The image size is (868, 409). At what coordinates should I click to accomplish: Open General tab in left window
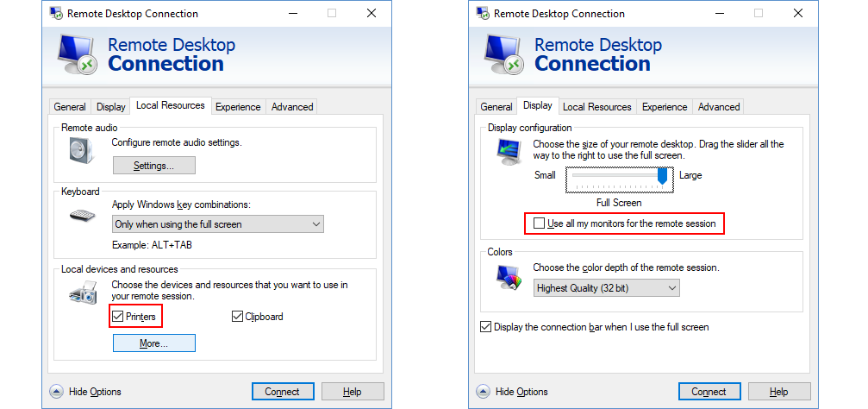(x=70, y=107)
